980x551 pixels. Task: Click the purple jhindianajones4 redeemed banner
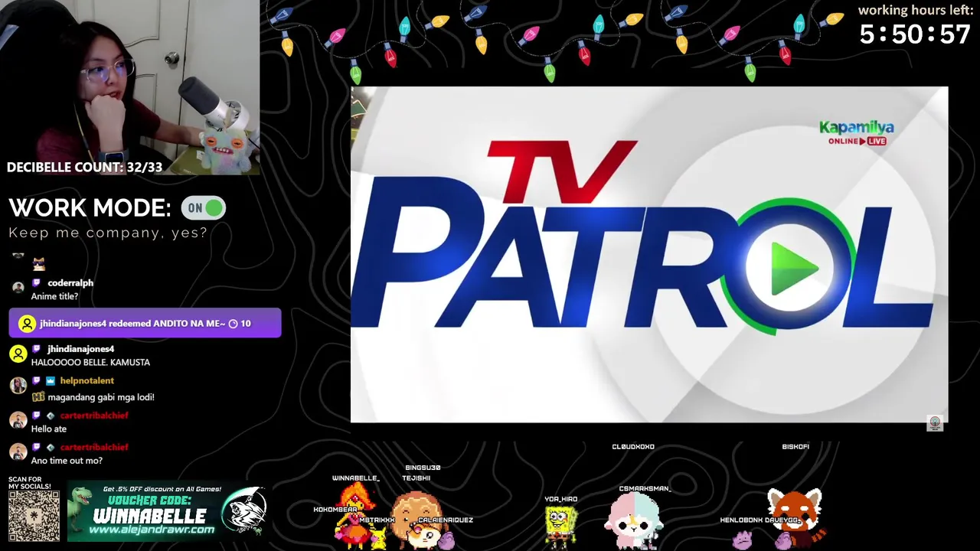(x=145, y=324)
